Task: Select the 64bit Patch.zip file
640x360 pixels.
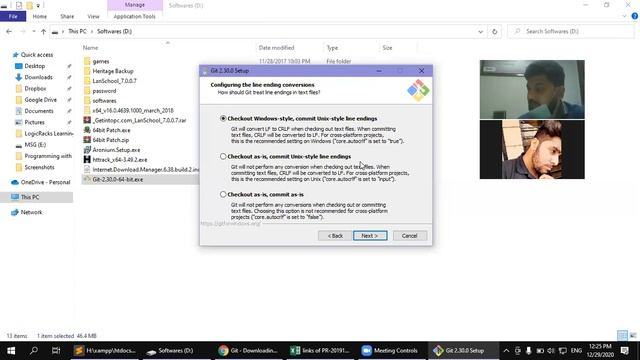Action: click(111, 140)
